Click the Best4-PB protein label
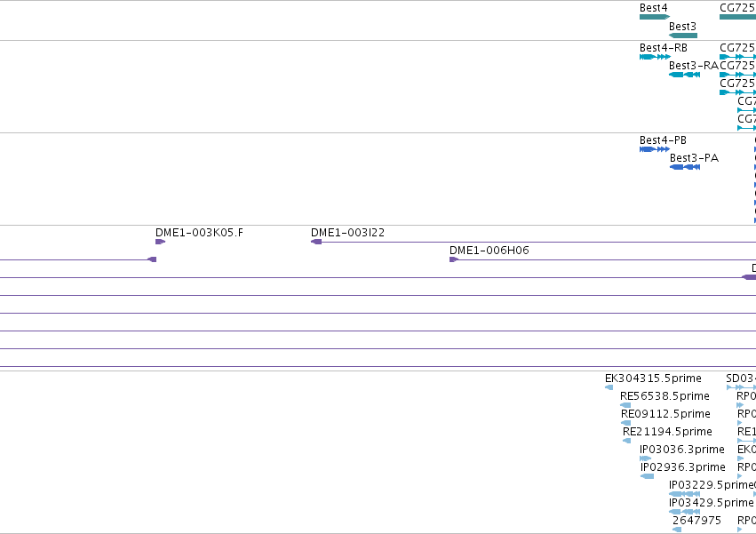The height and width of the screenshot is (534, 756). click(x=663, y=139)
